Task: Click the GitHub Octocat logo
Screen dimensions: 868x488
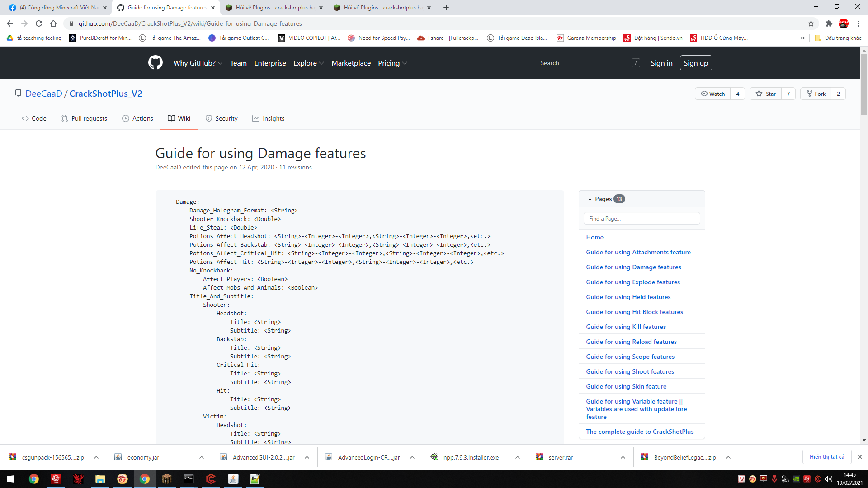Action: [x=155, y=63]
